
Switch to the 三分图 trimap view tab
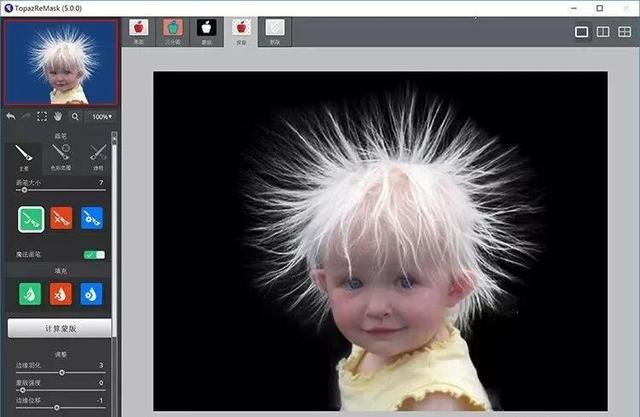tap(172, 30)
